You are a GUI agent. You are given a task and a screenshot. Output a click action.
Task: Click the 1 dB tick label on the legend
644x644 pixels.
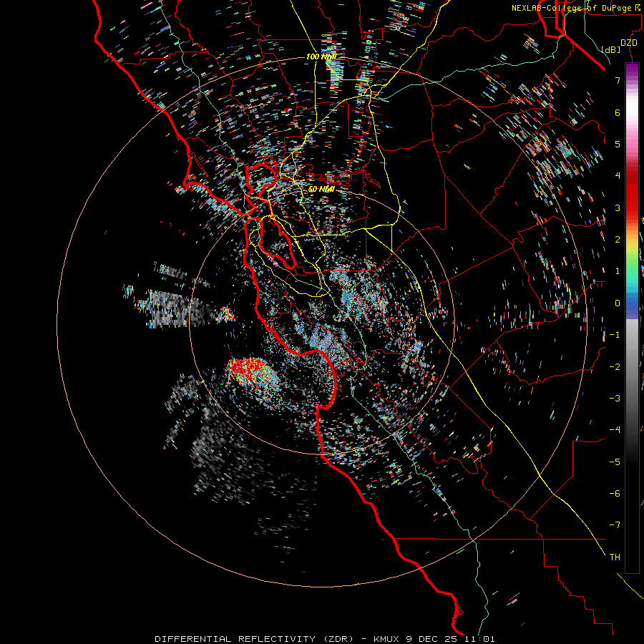click(618, 270)
